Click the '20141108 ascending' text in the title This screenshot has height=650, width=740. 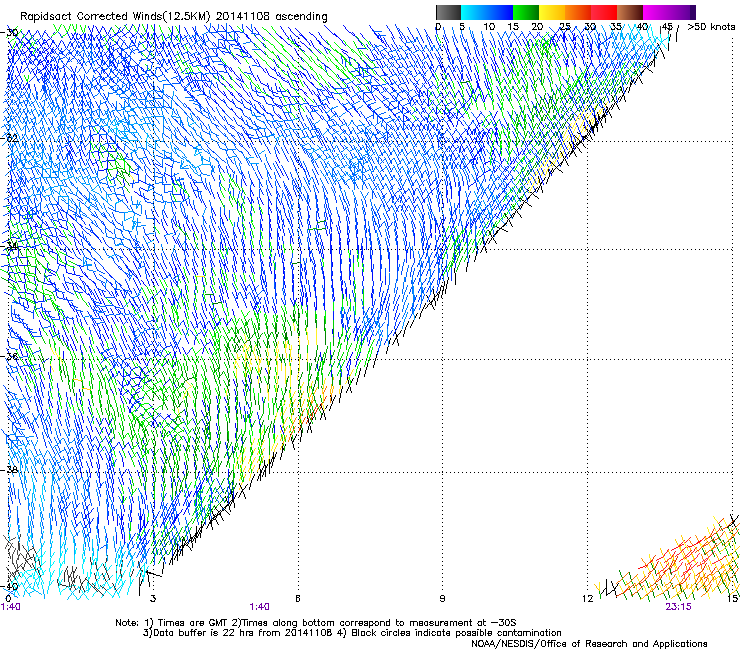(271, 16)
